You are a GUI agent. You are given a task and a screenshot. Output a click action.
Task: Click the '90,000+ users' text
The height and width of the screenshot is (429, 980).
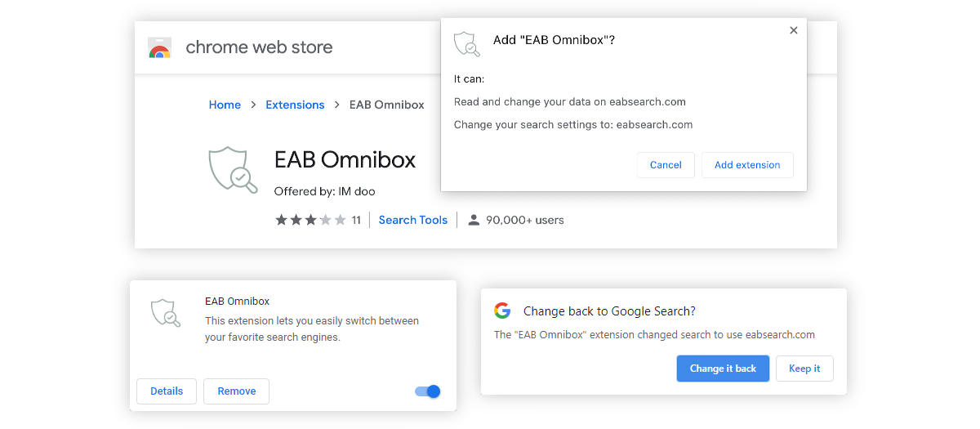pos(525,220)
